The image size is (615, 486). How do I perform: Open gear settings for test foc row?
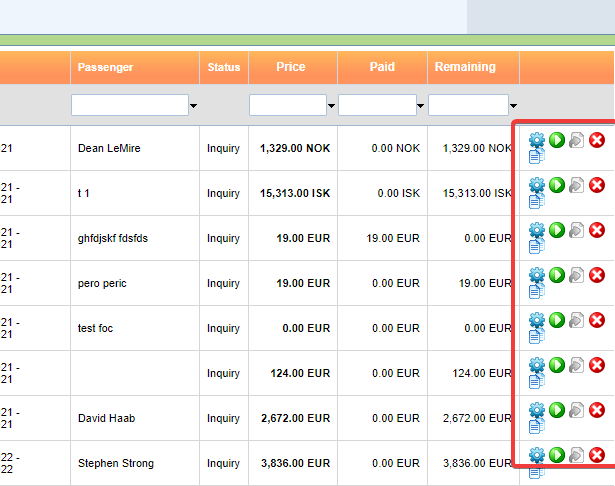pyautogui.click(x=537, y=320)
